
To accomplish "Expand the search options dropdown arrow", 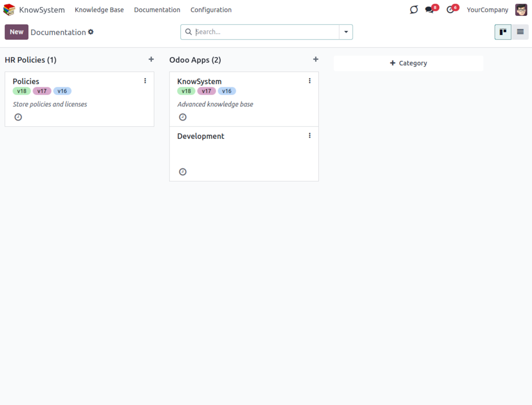I will point(346,32).
